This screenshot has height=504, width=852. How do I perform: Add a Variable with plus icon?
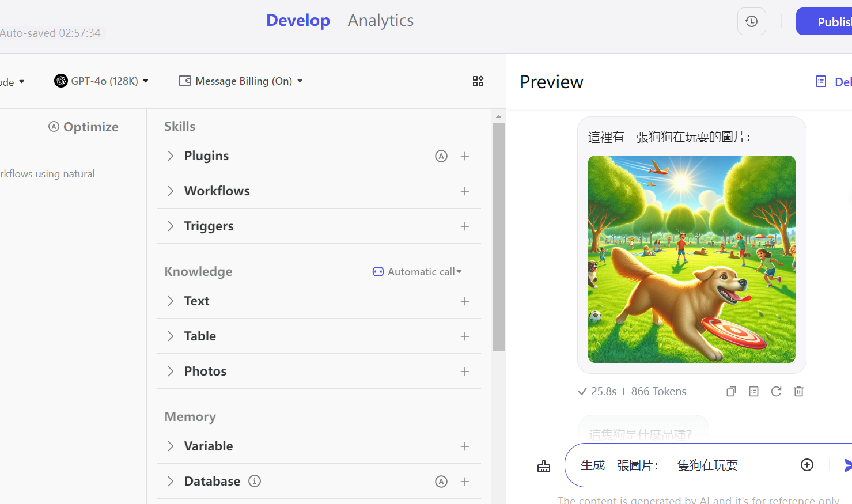pyautogui.click(x=465, y=446)
